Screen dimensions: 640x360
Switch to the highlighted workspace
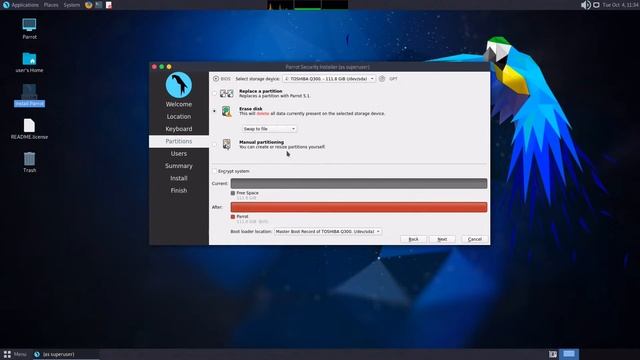tap(569, 354)
